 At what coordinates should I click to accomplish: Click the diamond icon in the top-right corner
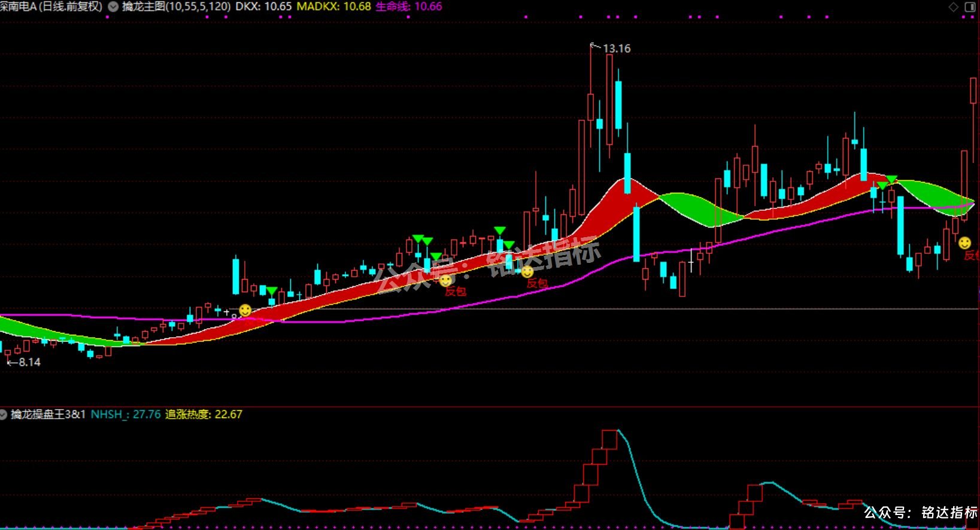pyautogui.click(x=954, y=7)
